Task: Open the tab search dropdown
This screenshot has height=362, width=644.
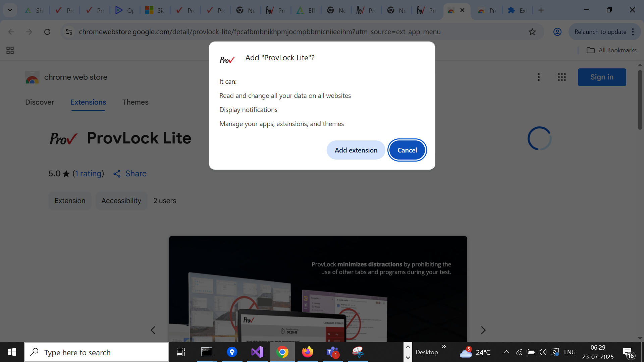Action: (x=10, y=10)
